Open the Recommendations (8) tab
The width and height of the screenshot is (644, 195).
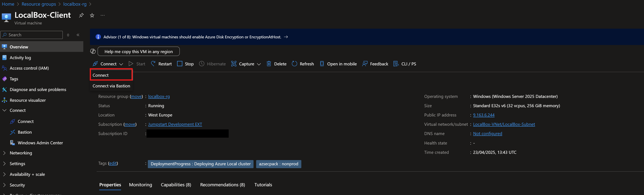[222, 185]
